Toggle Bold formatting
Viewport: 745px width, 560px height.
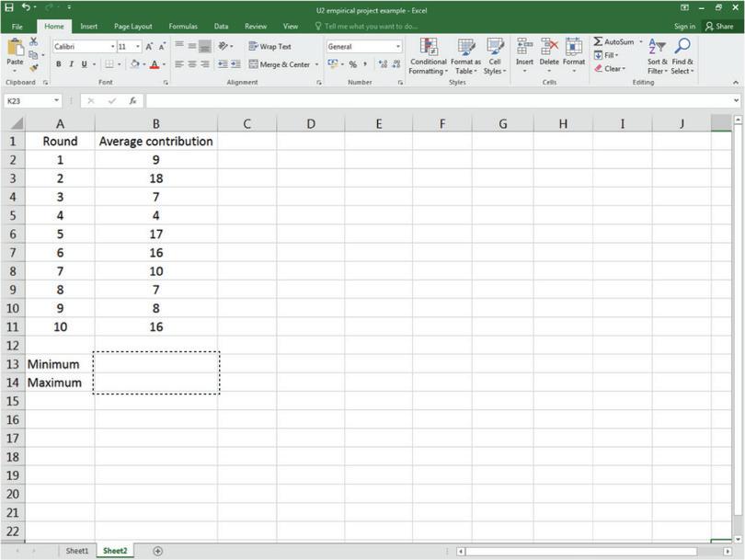pos(59,64)
